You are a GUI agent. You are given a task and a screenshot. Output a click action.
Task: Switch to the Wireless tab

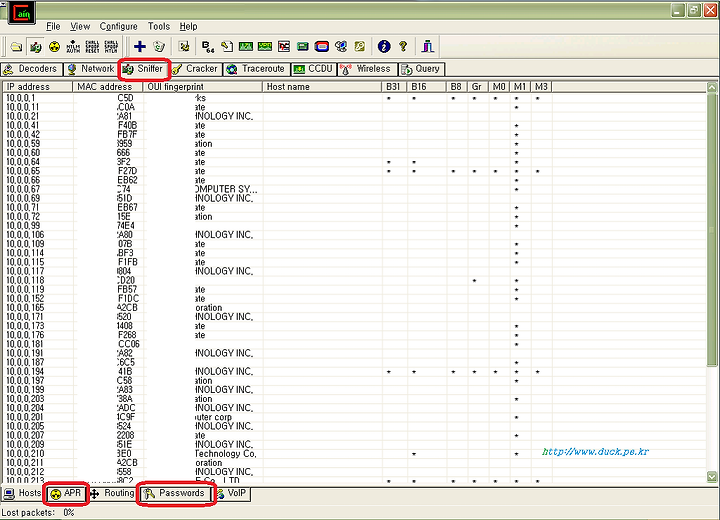[367, 69]
